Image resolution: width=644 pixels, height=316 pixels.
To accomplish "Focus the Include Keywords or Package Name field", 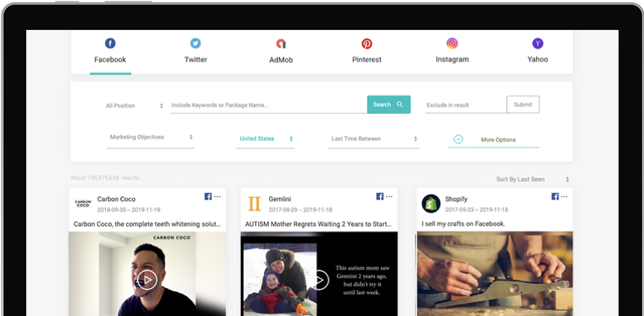I will [x=267, y=105].
